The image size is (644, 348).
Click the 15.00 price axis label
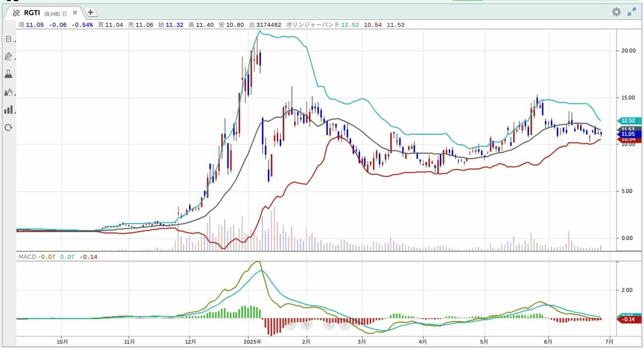tap(628, 97)
